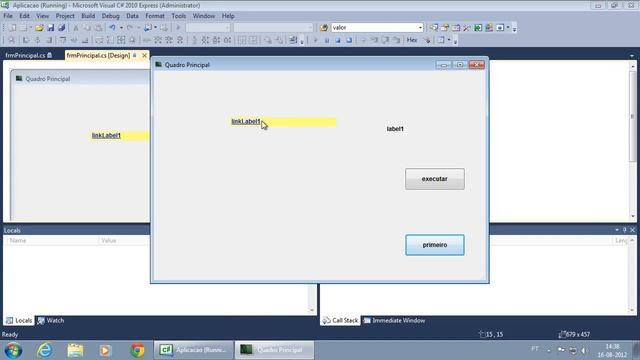Open the Toolbox icon with wrench and hammer
The height and width of the screenshot is (360, 640).
tap(467, 28)
